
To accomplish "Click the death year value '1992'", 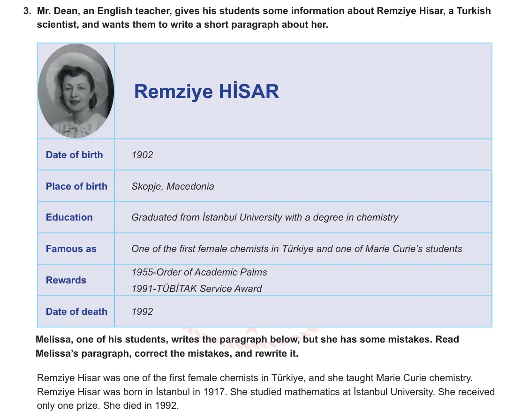I will tap(142, 312).
